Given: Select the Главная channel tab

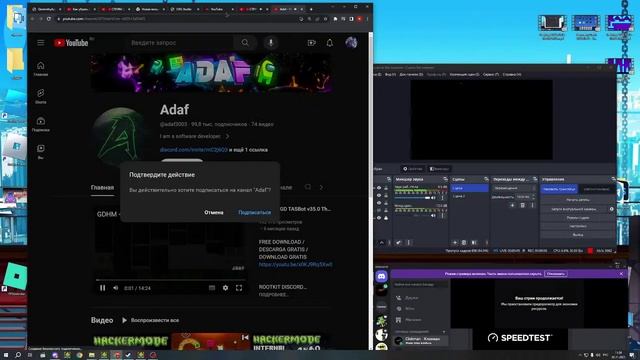Looking at the screenshot, I should point(102,187).
